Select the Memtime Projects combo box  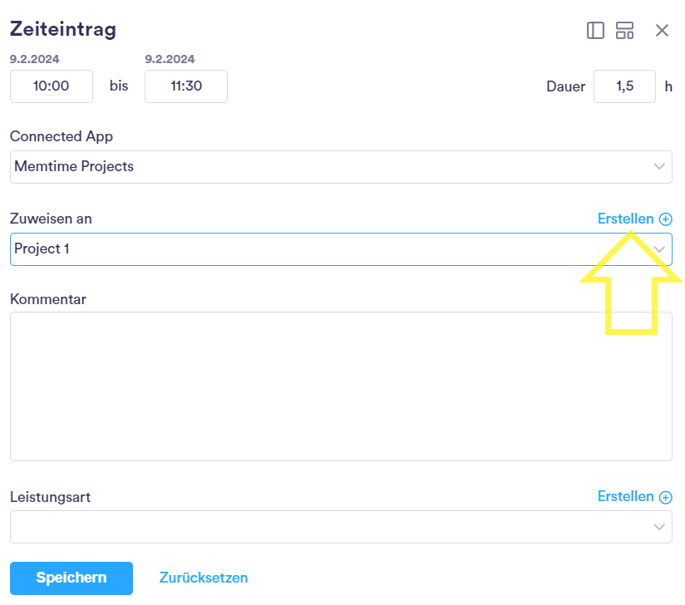tap(341, 167)
